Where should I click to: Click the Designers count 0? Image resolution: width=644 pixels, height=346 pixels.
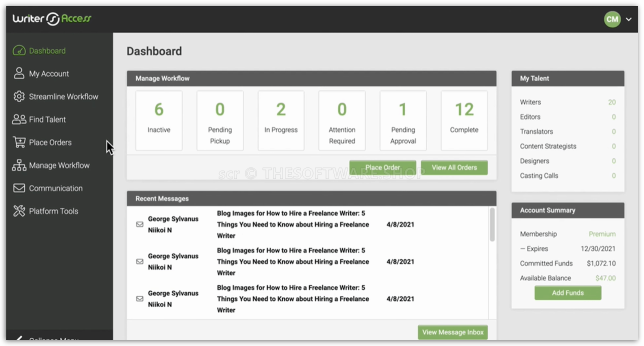[614, 161]
